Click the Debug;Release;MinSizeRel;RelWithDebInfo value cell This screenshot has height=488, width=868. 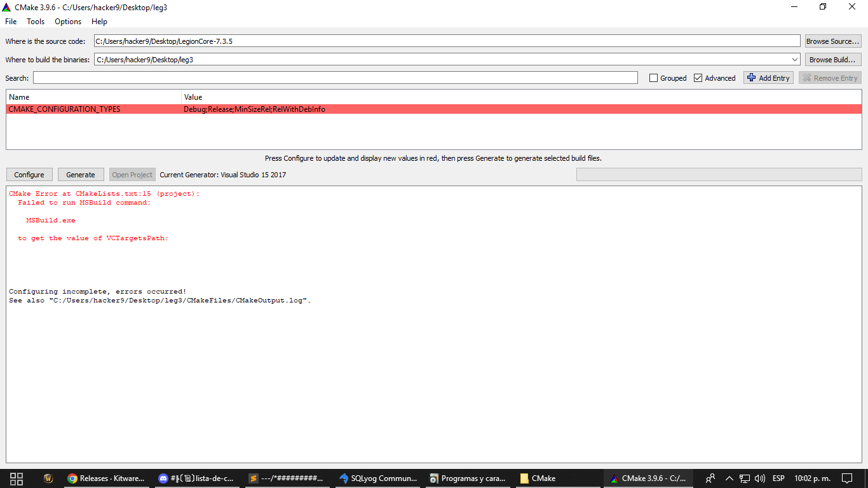254,109
